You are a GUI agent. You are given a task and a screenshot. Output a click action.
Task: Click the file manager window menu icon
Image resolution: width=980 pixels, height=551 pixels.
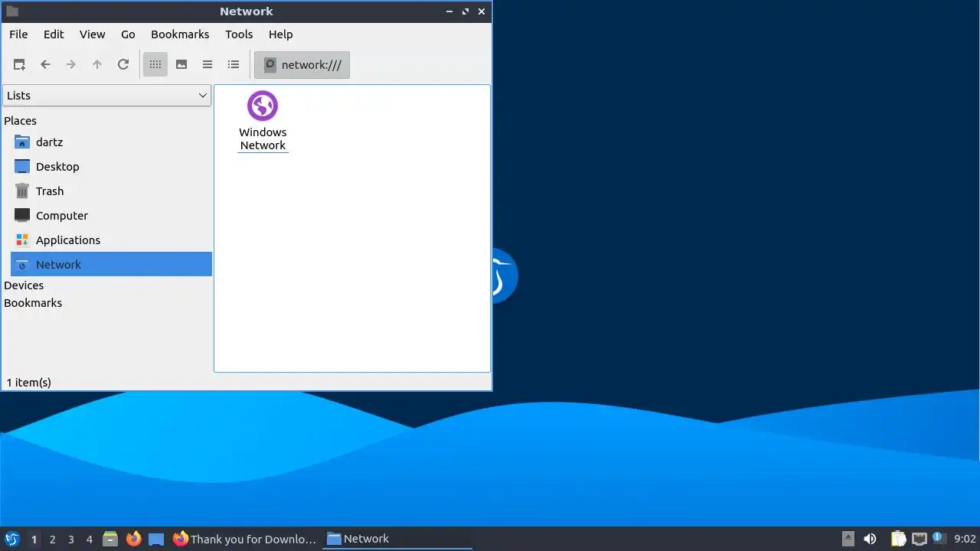tap(12, 11)
